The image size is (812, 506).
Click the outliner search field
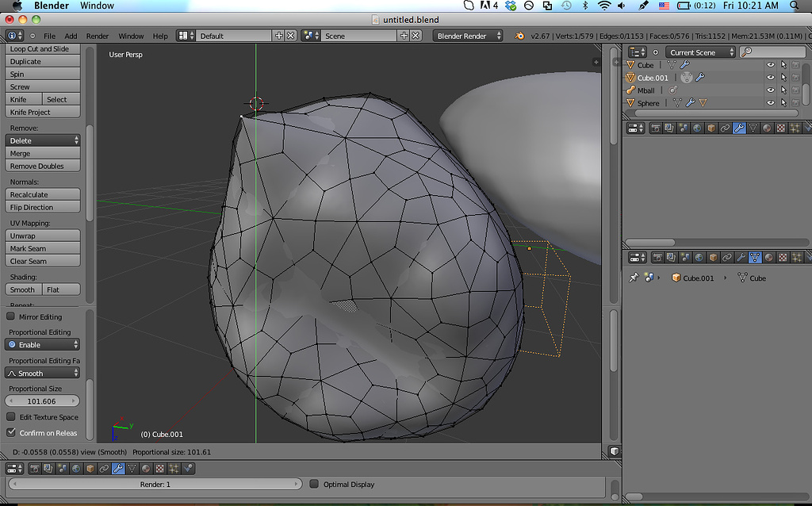772,52
